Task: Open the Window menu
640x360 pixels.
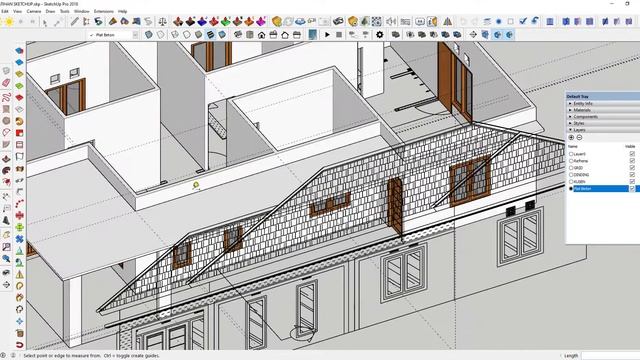Action: tap(82, 11)
